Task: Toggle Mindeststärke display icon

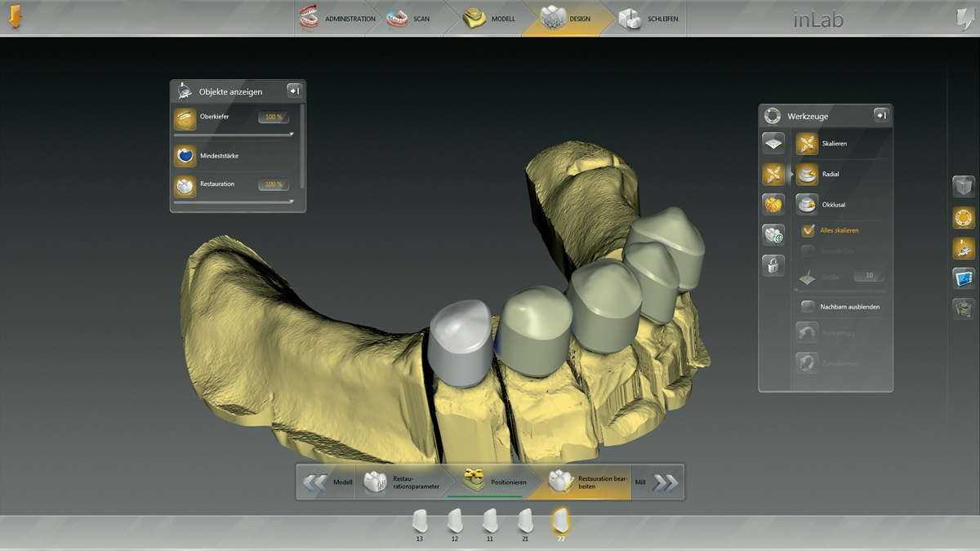Action: (x=185, y=155)
